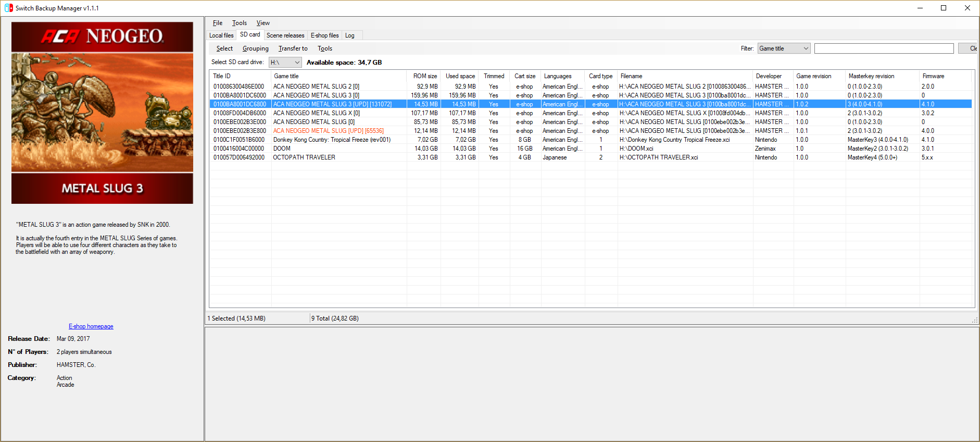Select the OCTOPATH TRAVELER row
980x442 pixels.
coord(590,157)
